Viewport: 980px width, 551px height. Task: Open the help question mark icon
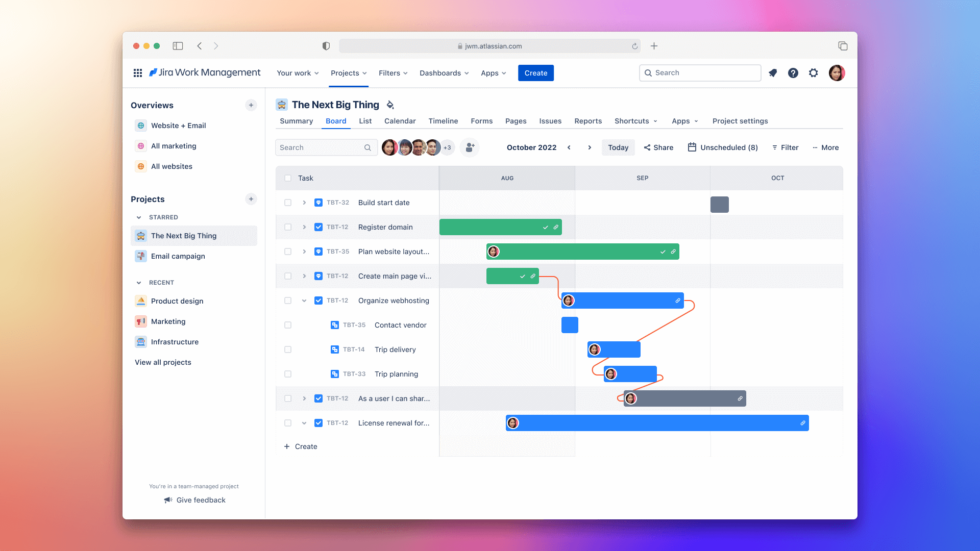793,73
